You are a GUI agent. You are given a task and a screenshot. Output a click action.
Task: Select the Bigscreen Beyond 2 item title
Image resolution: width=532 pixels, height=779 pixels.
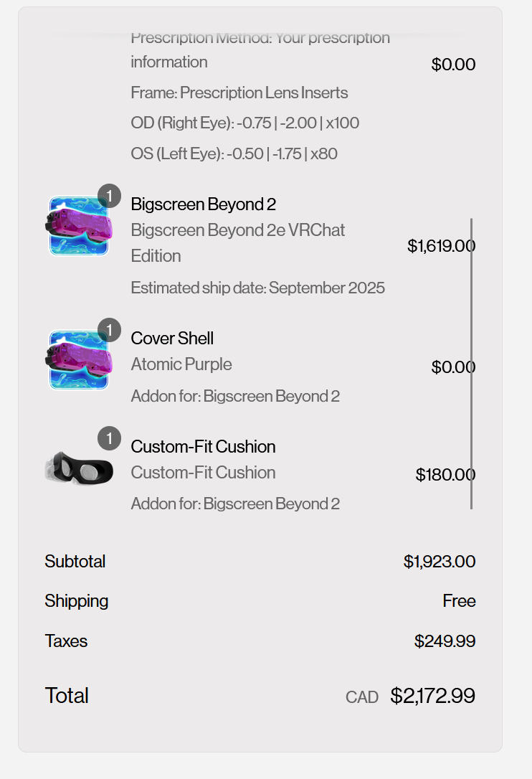coord(203,204)
